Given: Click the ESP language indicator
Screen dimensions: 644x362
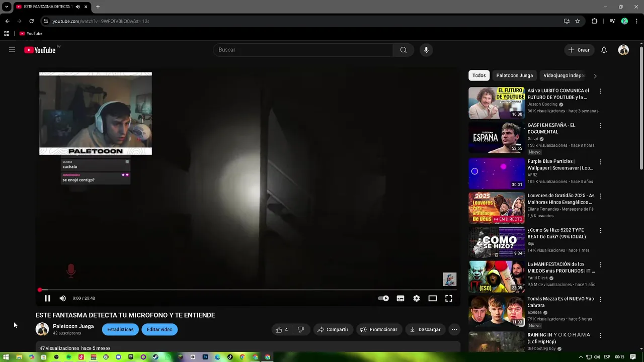Looking at the screenshot, I should click(x=607, y=357).
